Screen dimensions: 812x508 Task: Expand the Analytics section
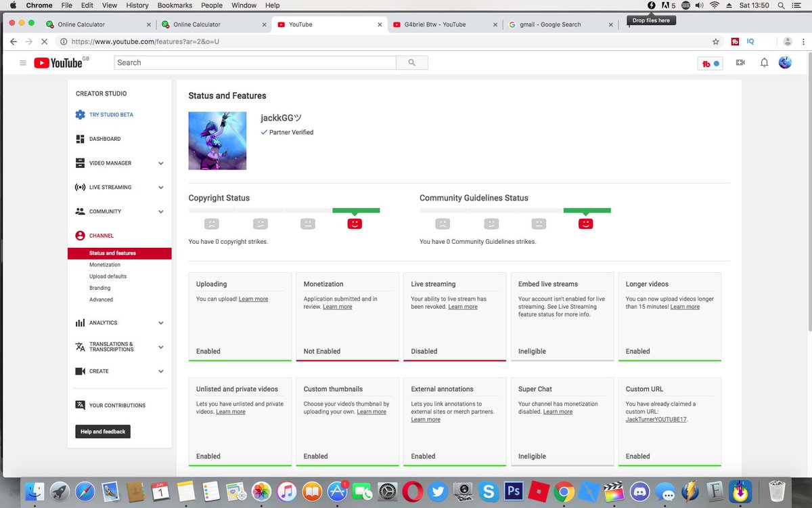[x=161, y=323]
